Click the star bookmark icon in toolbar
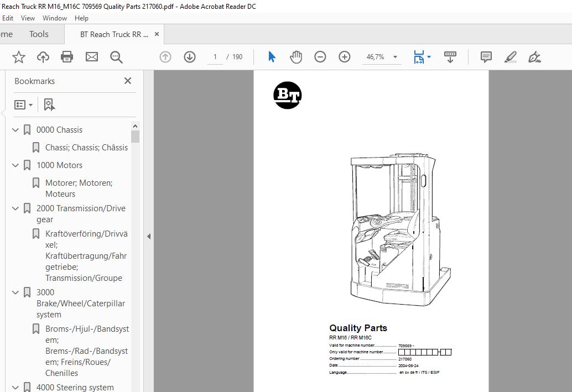Viewport: 572px width, 392px height. coord(19,57)
